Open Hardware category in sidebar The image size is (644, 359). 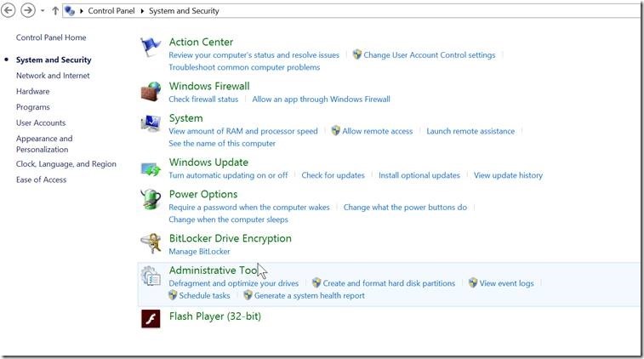click(x=33, y=91)
